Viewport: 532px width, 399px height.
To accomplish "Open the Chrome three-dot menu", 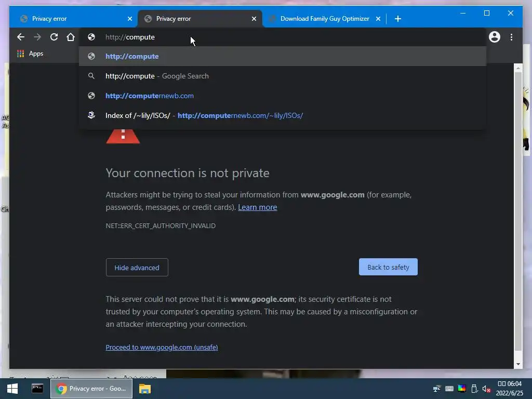I will [511, 37].
